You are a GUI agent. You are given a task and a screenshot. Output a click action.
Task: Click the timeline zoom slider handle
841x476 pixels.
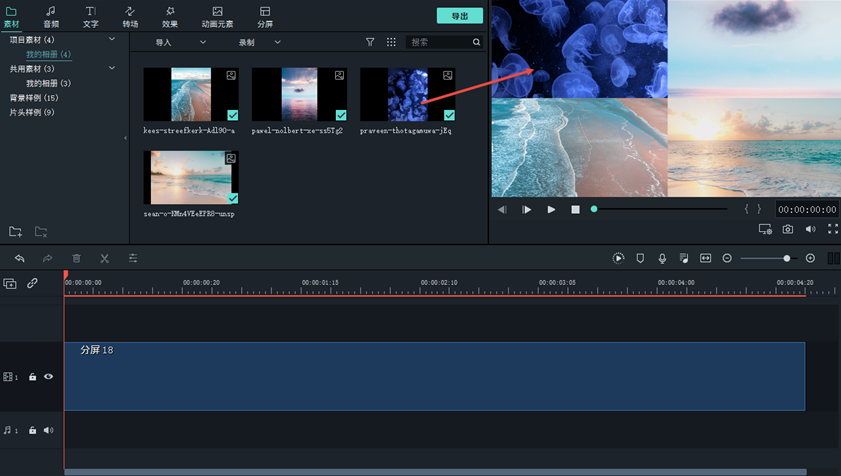point(787,258)
